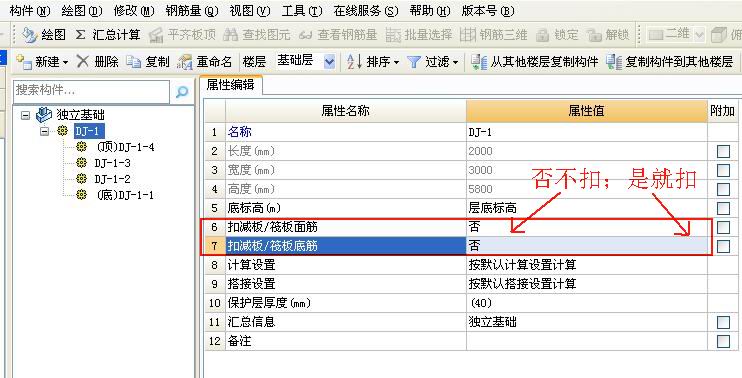Click the 锁定 lock icon
The height and width of the screenshot is (378, 742).
[x=542, y=35]
